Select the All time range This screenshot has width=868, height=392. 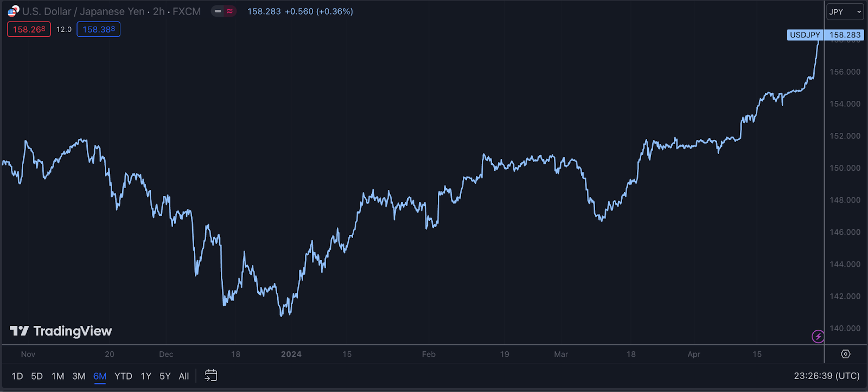tap(184, 376)
